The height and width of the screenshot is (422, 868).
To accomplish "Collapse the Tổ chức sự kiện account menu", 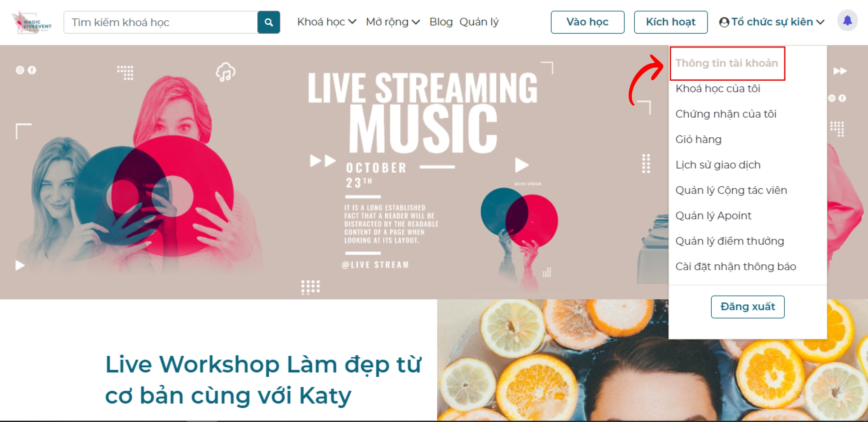I will click(772, 22).
